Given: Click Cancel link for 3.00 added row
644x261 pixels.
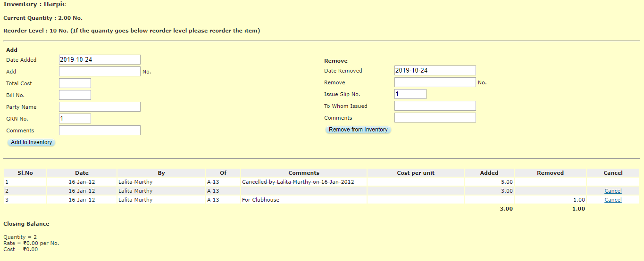Looking at the screenshot, I should point(613,191).
